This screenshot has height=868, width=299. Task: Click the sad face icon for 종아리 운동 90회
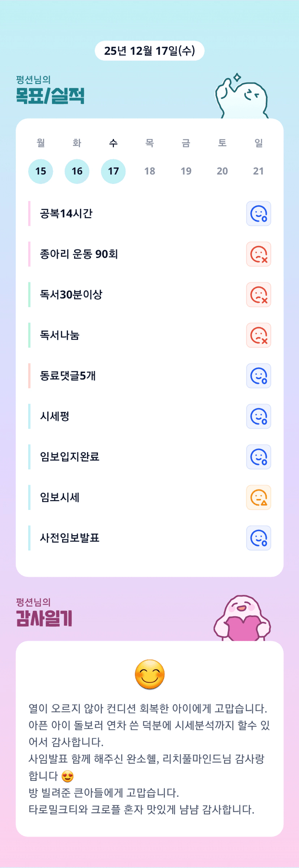click(259, 254)
